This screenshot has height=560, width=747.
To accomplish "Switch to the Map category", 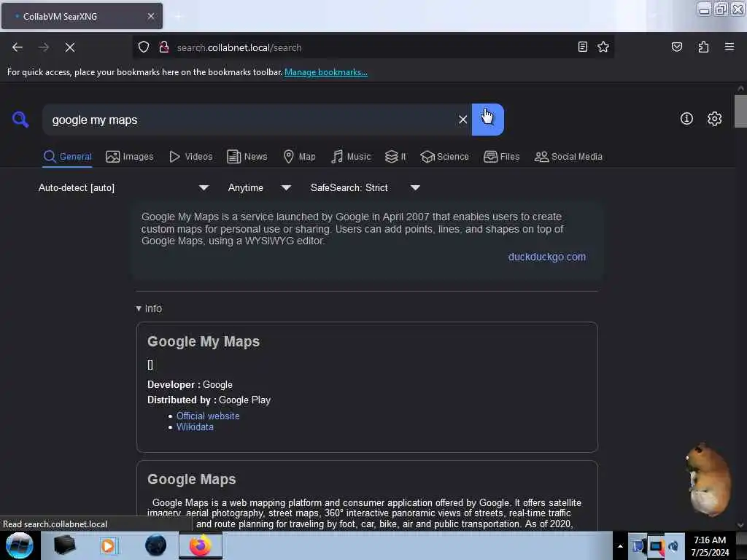I will tap(299, 157).
